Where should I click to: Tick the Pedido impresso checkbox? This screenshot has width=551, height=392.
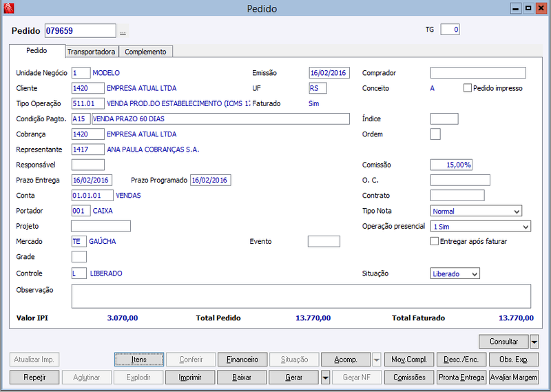(468, 88)
